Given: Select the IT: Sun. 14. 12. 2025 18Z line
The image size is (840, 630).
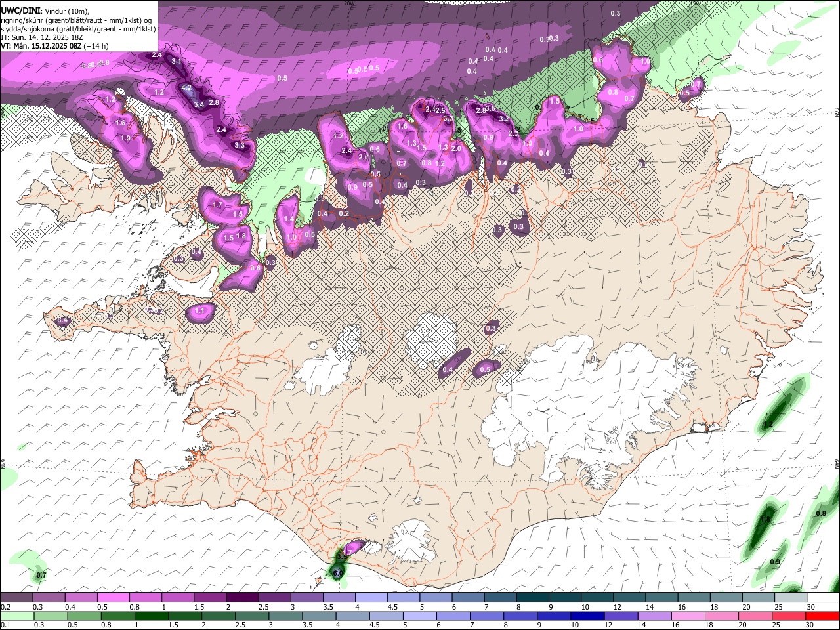Looking at the screenshot, I should 42,37.
